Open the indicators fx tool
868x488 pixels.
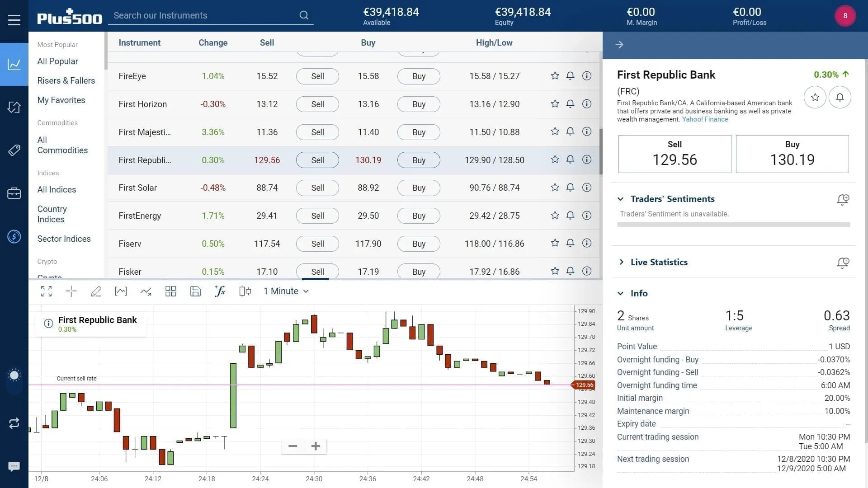[x=220, y=291]
